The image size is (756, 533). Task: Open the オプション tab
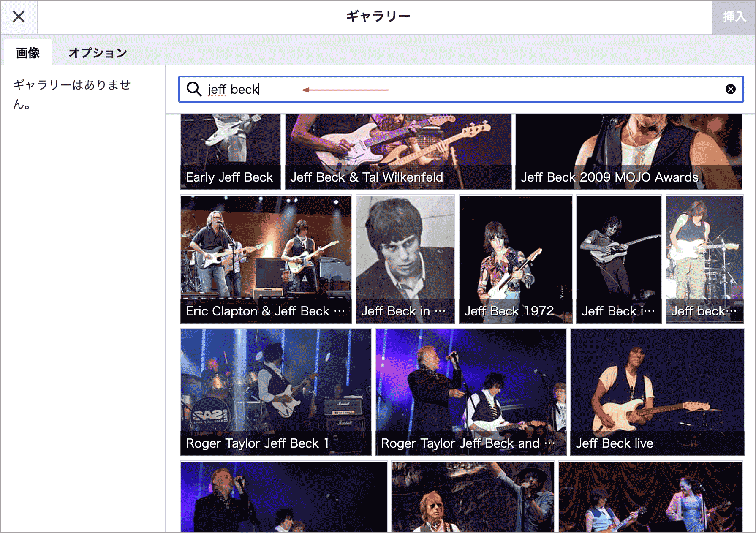pyautogui.click(x=98, y=53)
